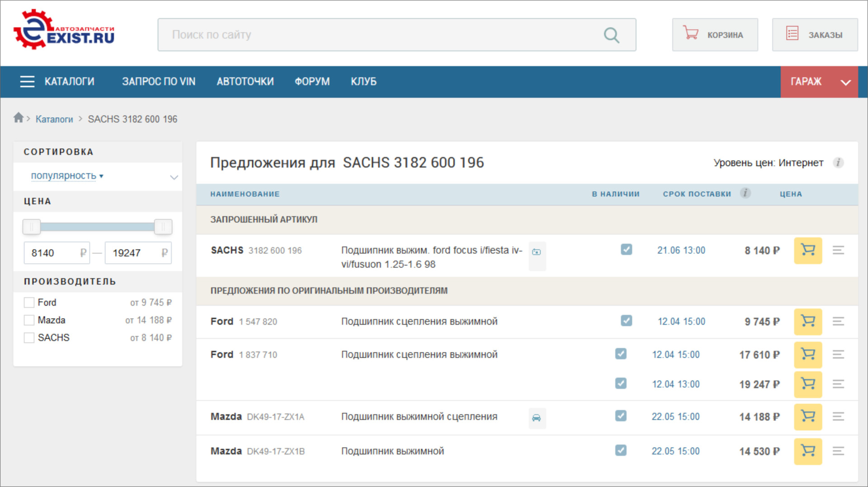Add Mazda 14 530 ₽ item to cart

click(x=808, y=451)
